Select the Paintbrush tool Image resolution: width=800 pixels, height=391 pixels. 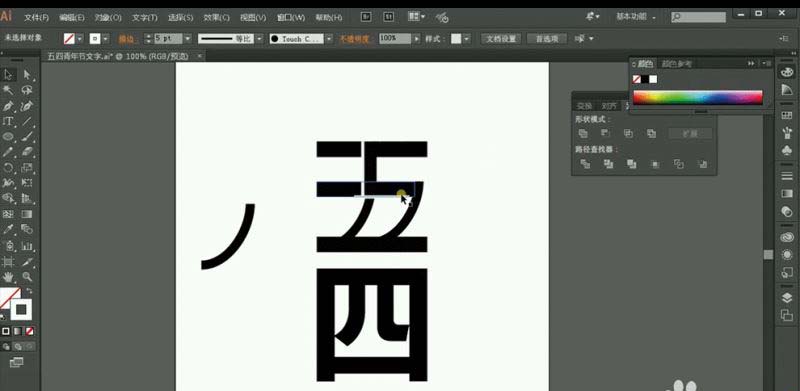point(27,137)
